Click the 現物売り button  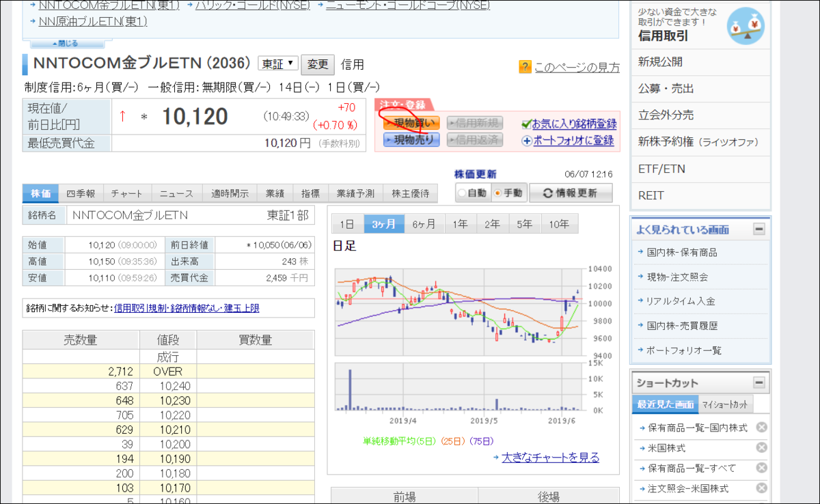click(411, 140)
